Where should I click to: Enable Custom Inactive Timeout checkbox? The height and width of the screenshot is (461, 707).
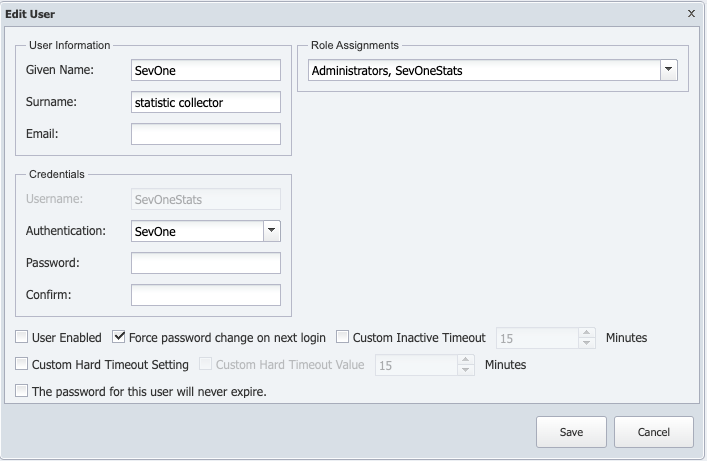tap(342, 337)
